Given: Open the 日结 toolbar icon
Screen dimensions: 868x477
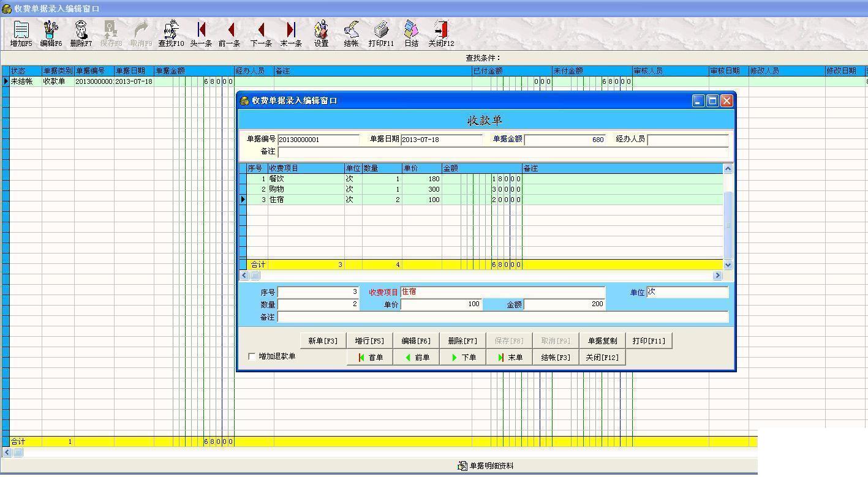Looking at the screenshot, I should [x=411, y=34].
